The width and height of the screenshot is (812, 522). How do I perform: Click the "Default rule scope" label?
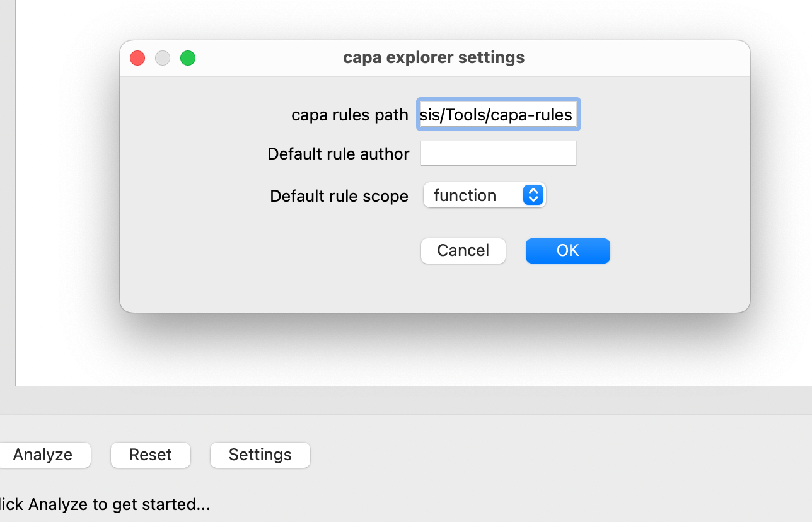coord(339,196)
